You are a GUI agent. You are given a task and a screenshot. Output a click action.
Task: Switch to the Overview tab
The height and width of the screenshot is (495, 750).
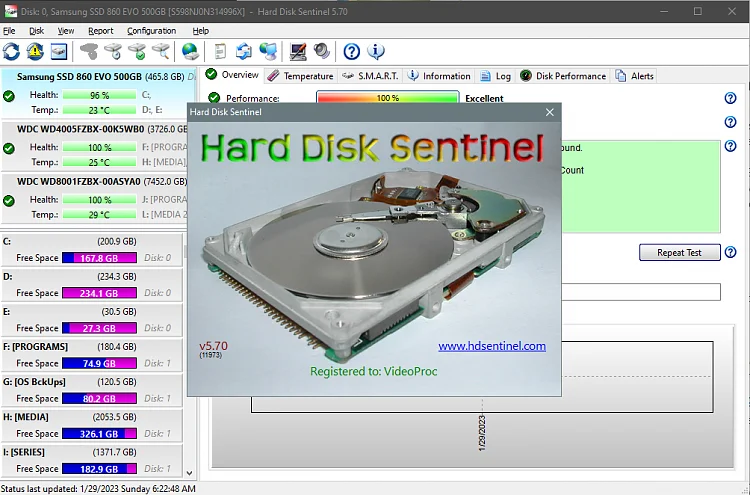(x=232, y=75)
